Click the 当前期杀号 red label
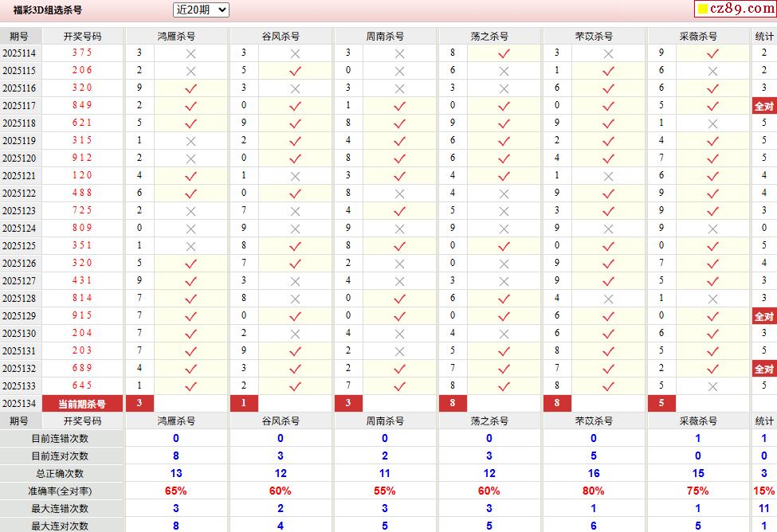Viewport: 777px width, 532px height. click(82, 404)
